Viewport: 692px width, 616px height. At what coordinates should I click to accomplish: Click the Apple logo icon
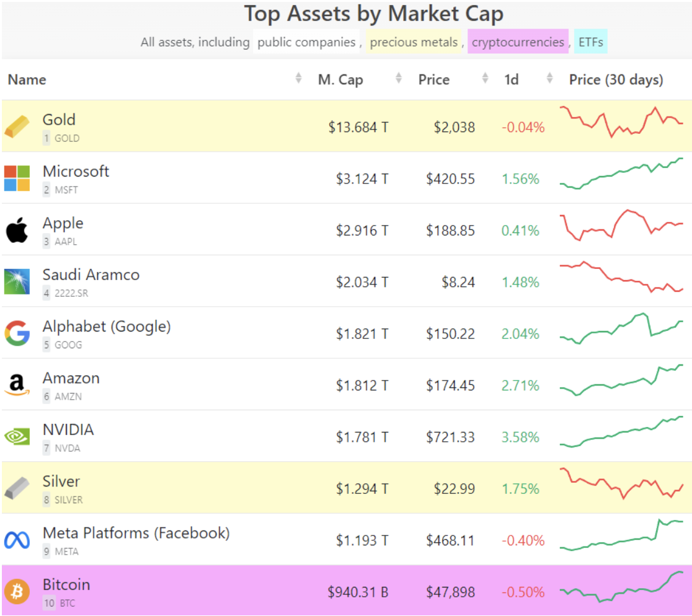17,230
